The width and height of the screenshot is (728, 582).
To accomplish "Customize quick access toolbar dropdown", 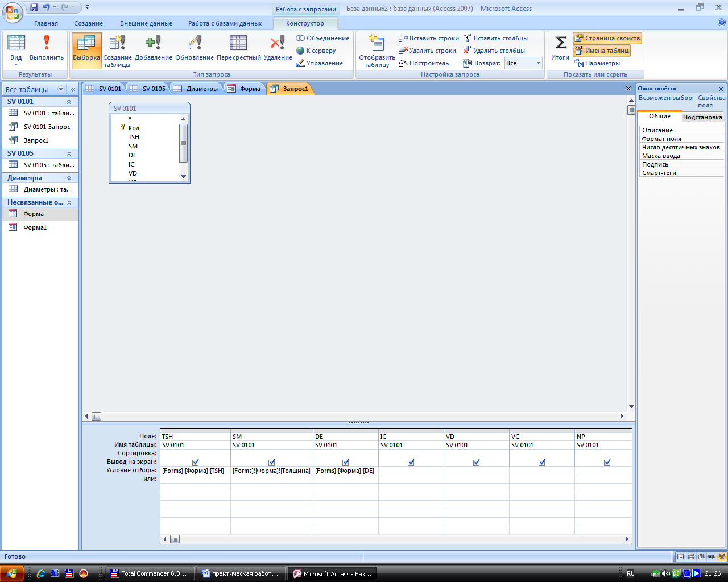I will 87,7.
